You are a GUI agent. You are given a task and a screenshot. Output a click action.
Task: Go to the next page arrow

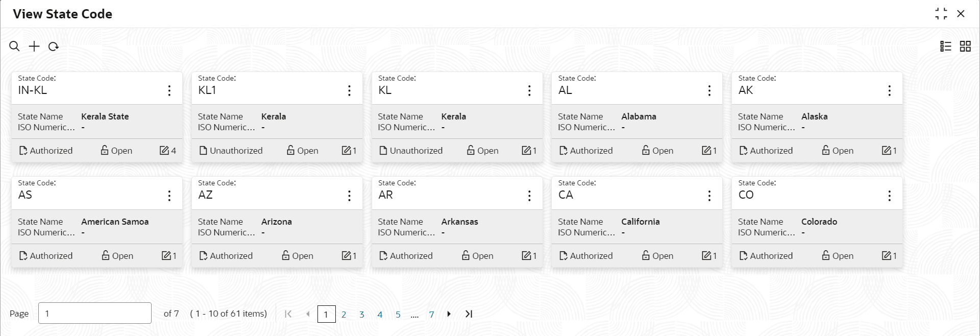tap(449, 314)
